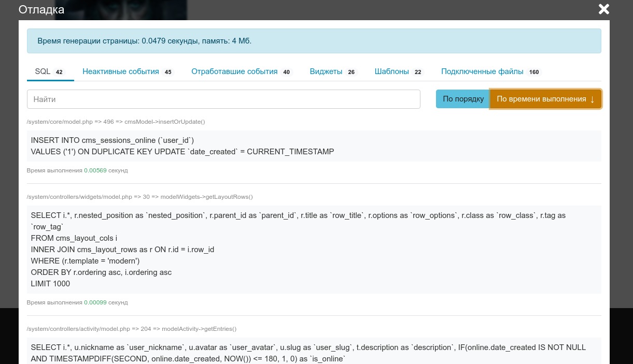Click the 26 counter next to Виджеты
The height and width of the screenshot is (364, 633).
click(x=351, y=72)
